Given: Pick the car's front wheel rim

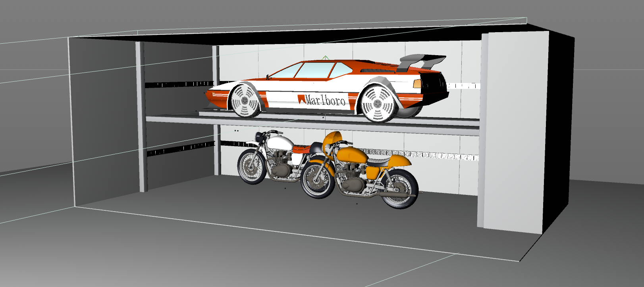Looking at the screenshot, I should coord(245,100).
